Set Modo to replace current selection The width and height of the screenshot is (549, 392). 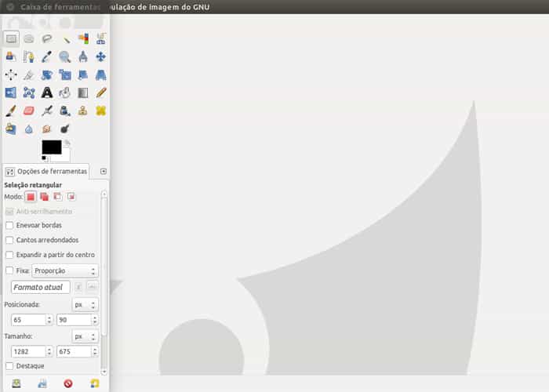[x=31, y=197]
